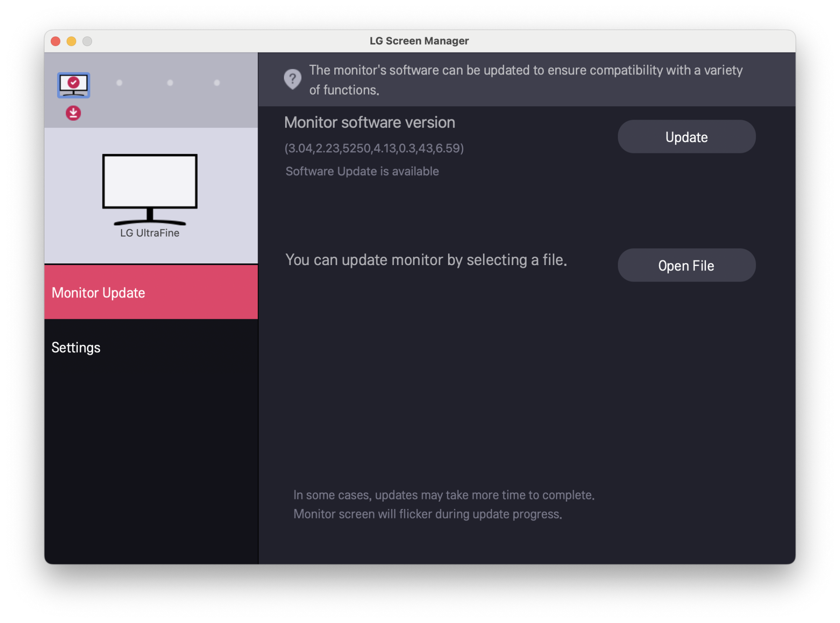Click the 'Monitor software version' heading
The width and height of the screenshot is (840, 623).
(x=370, y=122)
